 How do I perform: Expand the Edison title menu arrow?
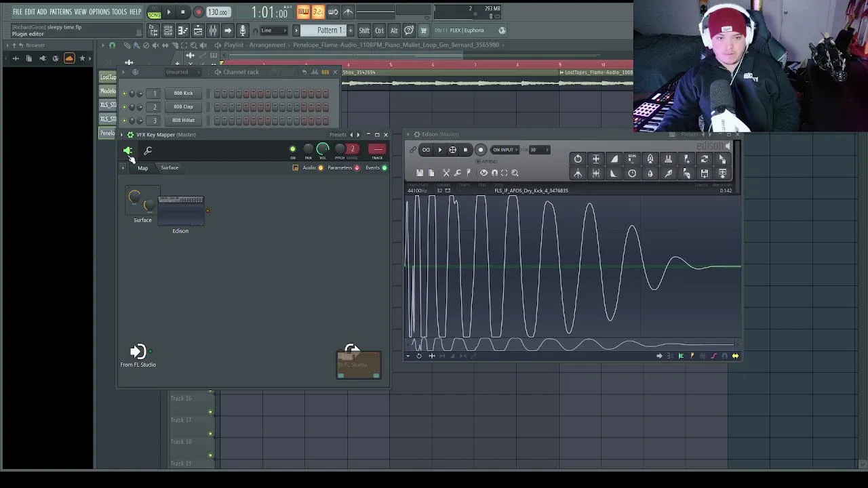pos(408,134)
